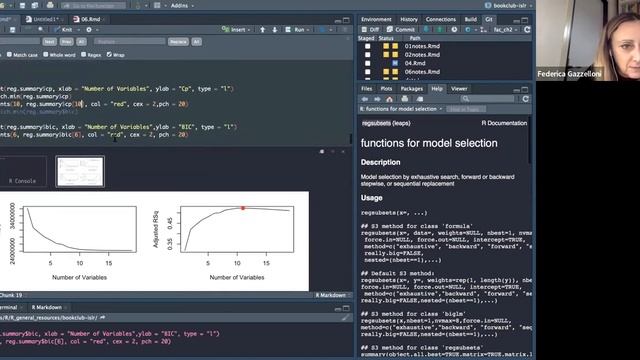Click the Replace text field

[129, 42]
